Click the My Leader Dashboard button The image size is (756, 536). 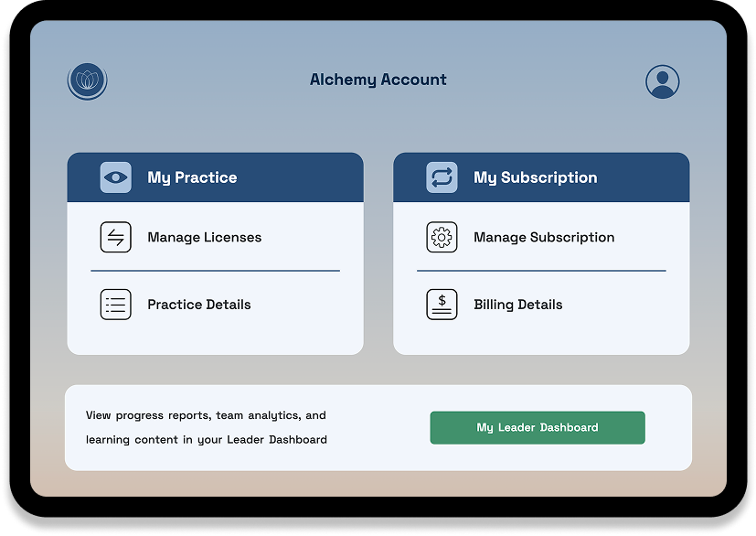pos(538,427)
